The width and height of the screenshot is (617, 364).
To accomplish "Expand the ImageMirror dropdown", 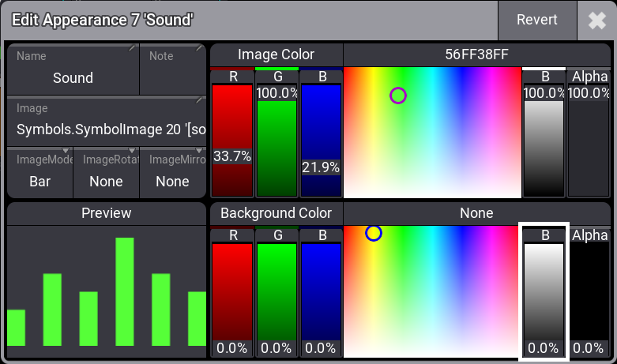I will point(172,171).
